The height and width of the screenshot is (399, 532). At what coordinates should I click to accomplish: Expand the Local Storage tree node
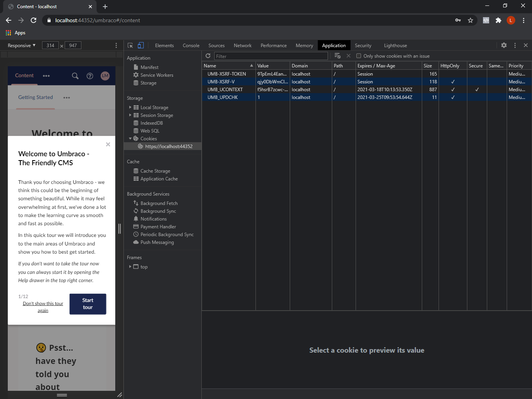point(130,108)
